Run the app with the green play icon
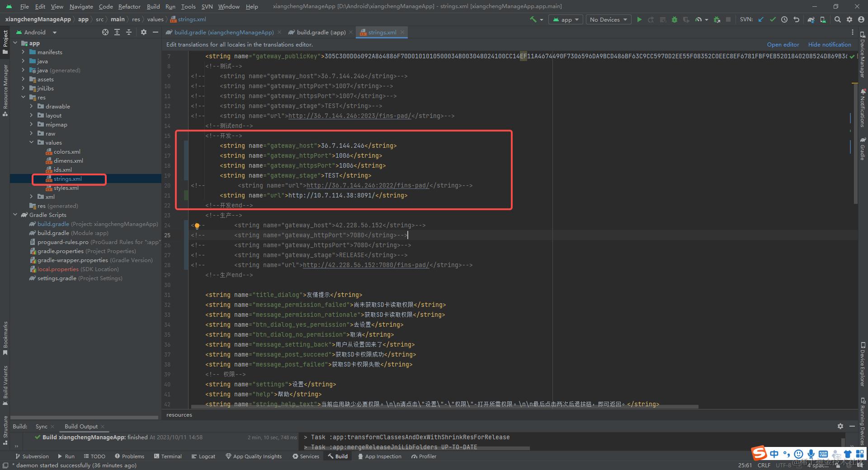Image resolution: width=868 pixels, height=470 pixels. (x=639, y=19)
